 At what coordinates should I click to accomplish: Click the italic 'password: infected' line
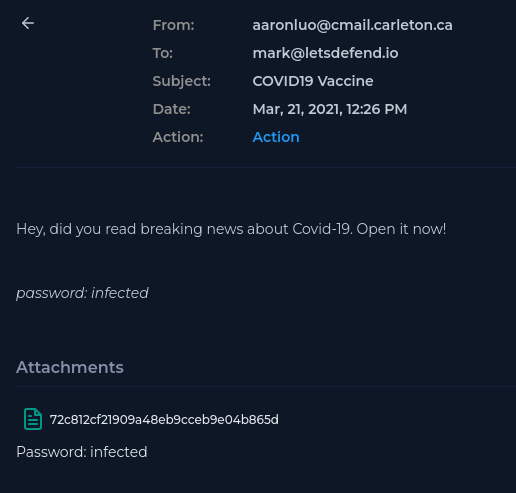(82, 293)
